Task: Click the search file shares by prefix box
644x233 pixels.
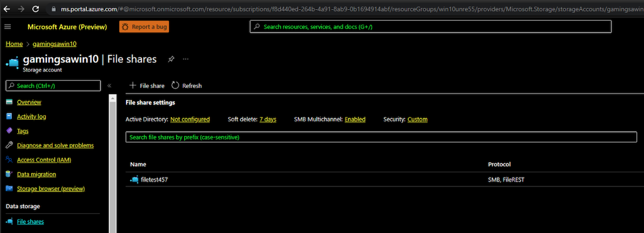Action: [382, 137]
